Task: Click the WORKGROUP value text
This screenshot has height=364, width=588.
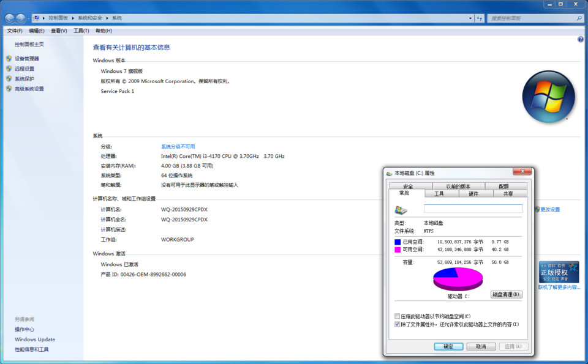Action: [x=178, y=239]
